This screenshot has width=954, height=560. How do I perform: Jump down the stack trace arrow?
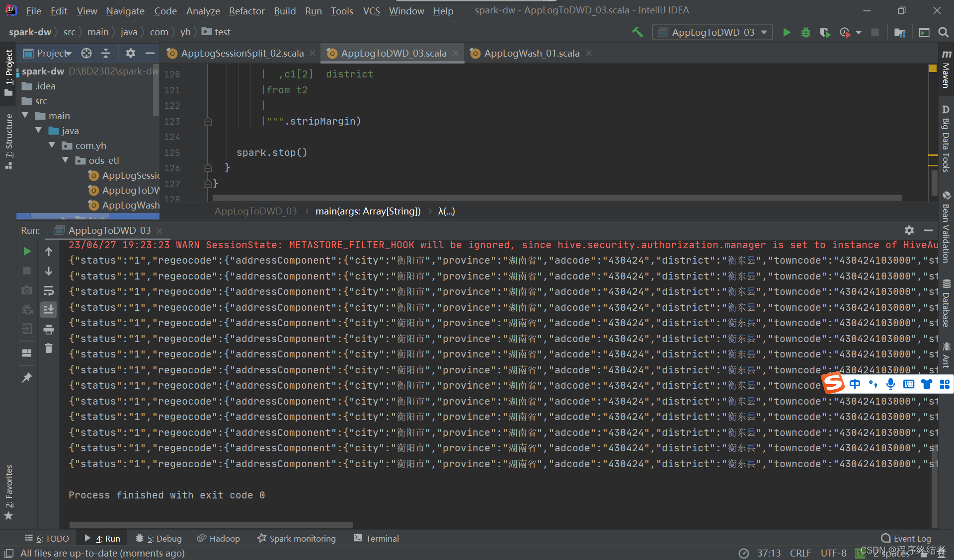[x=49, y=271]
